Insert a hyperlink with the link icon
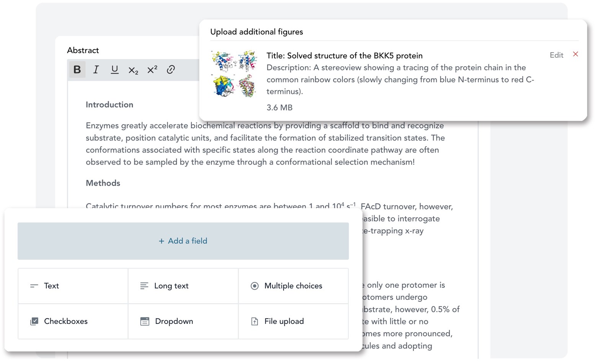 (x=171, y=70)
